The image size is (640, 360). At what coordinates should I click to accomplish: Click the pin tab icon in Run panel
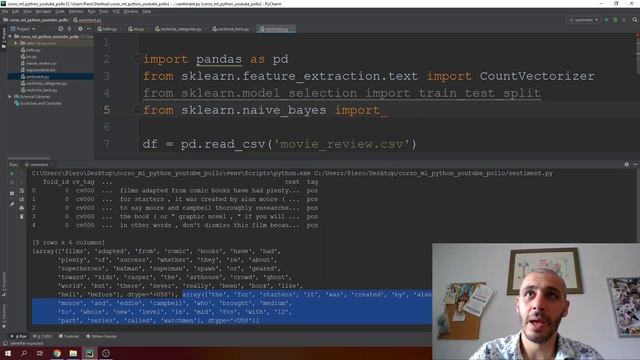tap(12, 204)
